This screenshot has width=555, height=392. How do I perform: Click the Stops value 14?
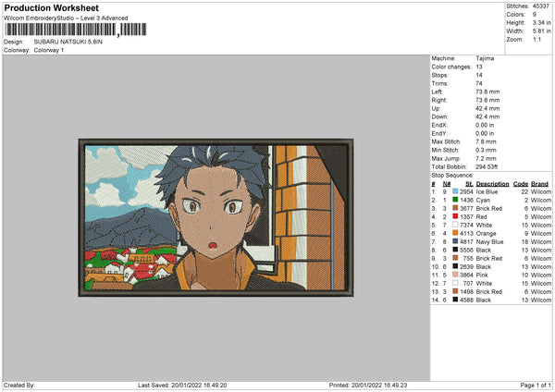pos(479,75)
